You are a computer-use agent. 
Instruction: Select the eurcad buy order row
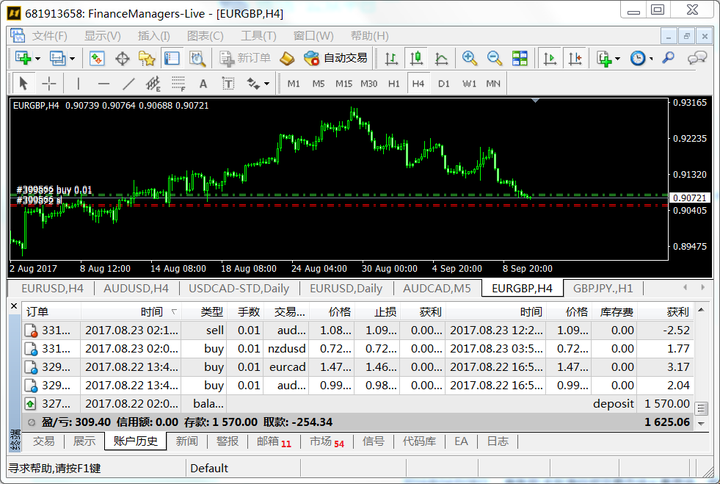pos(358,367)
